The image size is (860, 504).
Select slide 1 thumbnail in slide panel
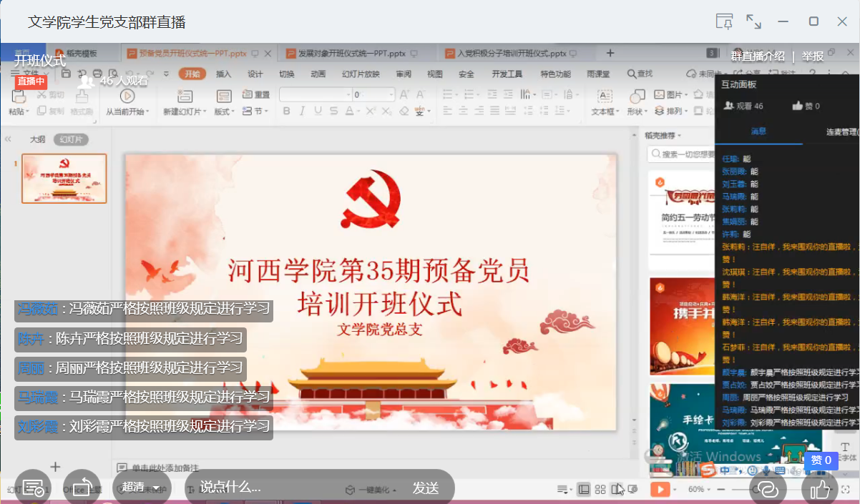coord(64,179)
